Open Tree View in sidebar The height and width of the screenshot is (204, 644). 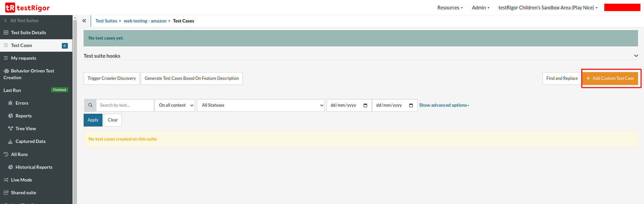pyautogui.click(x=26, y=129)
